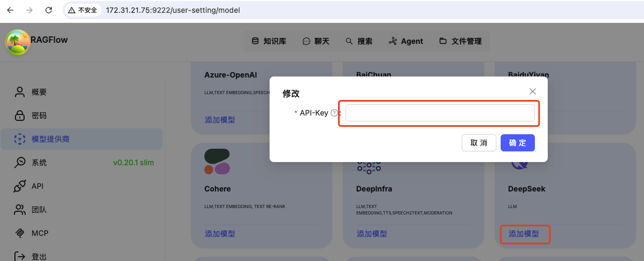Select 登出 in the settings sidebar

coord(81,256)
